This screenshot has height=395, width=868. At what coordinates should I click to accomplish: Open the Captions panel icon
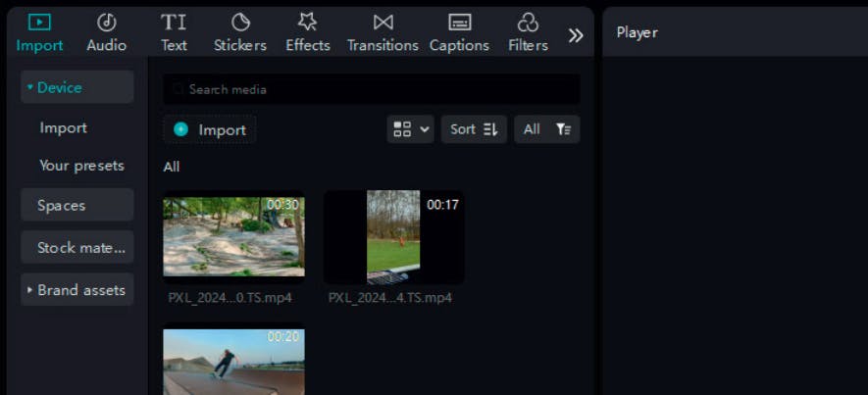click(459, 23)
